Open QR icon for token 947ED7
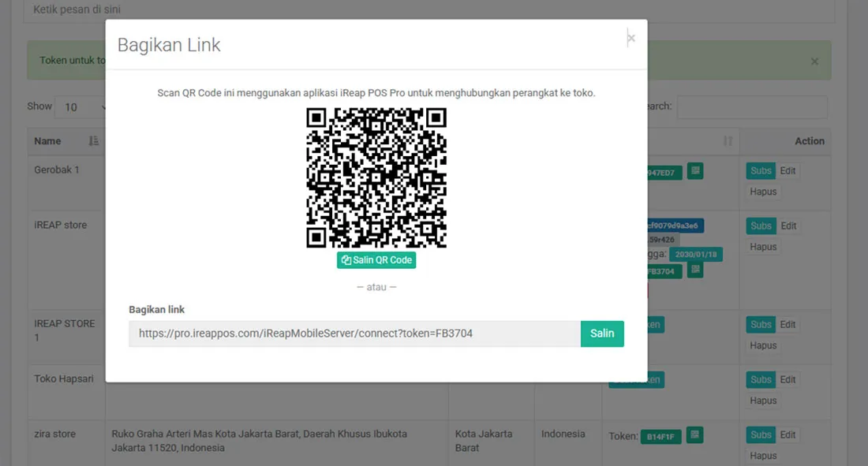Viewport: 868px width, 466px height. tap(695, 171)
